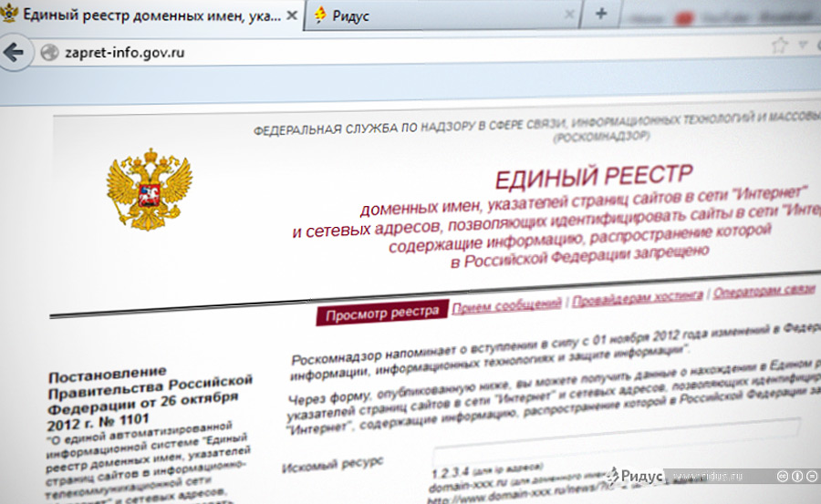Click the favicon on the Ридус tab
The width and height of the screenshot is (821, 504).
pos(319,15)
